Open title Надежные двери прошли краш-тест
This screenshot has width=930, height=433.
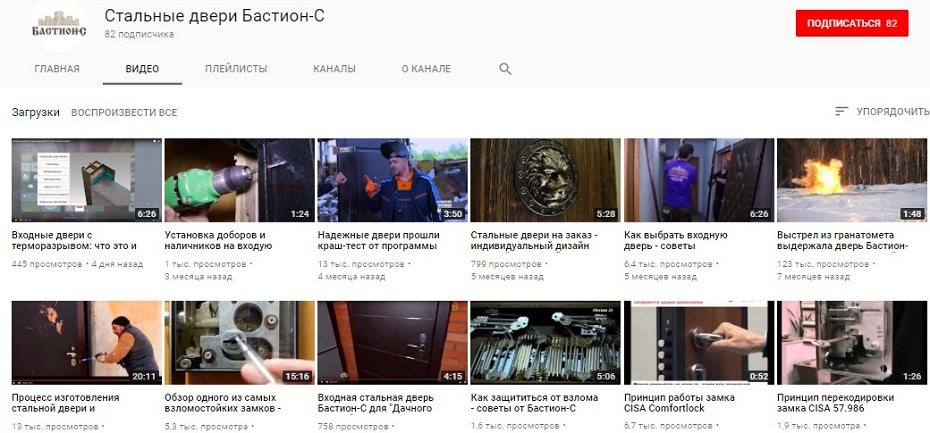(x=378, y=240)
